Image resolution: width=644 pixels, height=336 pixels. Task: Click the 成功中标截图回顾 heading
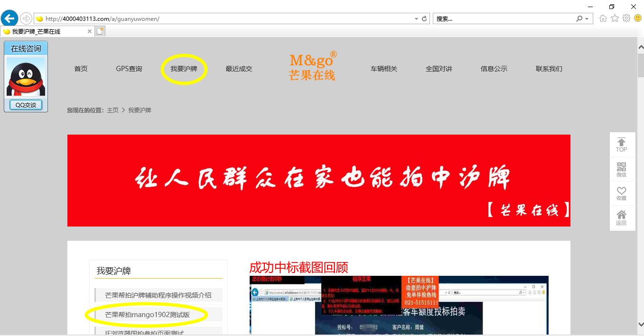[x=299, y=267]
